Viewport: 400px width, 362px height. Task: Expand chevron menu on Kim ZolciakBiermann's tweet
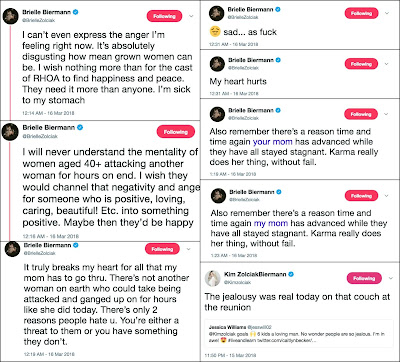coord(391,278)
